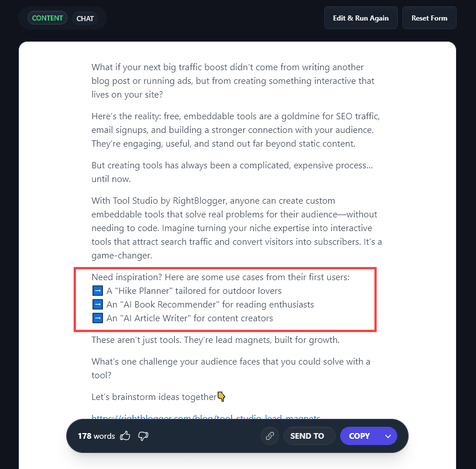
Task: Switch to the CHAT tab
Action: 85,18
